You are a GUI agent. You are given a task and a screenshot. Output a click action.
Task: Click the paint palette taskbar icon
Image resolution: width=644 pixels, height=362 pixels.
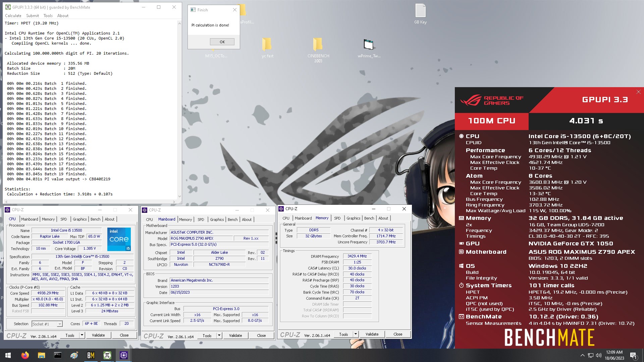click(74, 355)
